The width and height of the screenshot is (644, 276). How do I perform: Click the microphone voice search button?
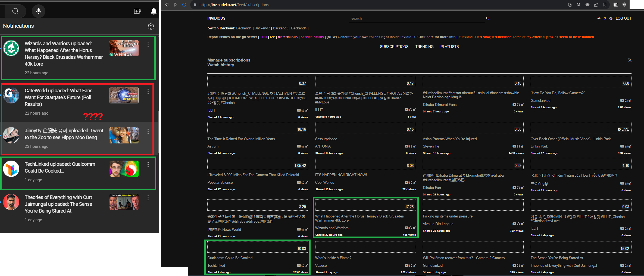point(39,11)
